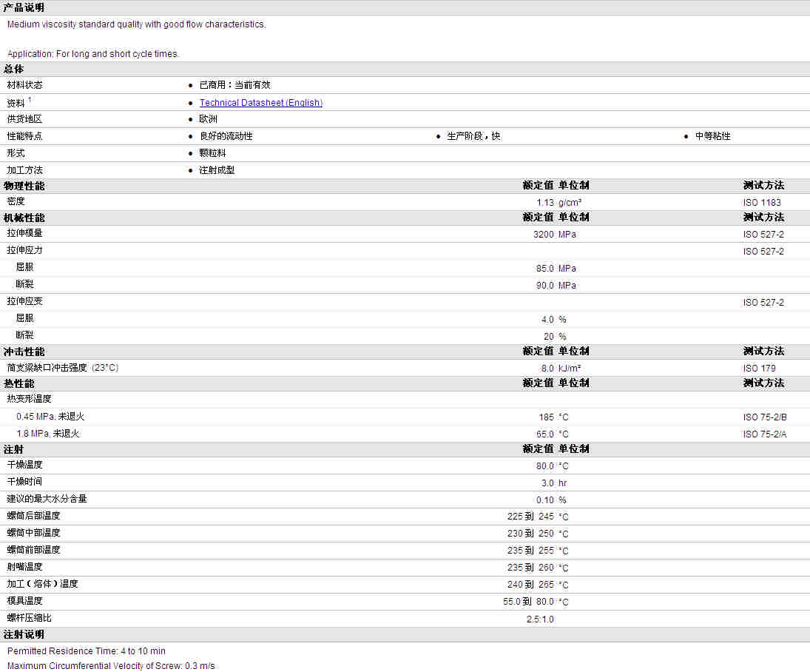Click the 拉伸模量 row label
This screenshot has height=672, width=810.
click(x=25, y=234)
